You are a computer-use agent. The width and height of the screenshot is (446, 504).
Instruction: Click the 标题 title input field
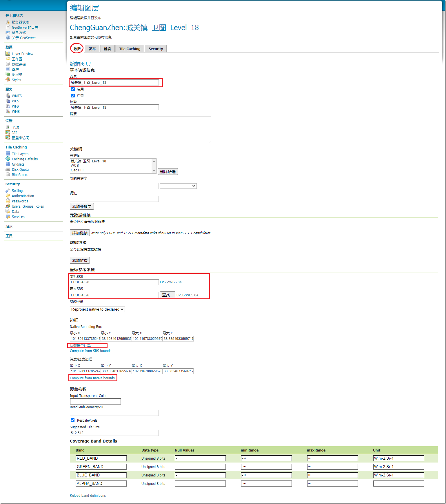click(114, 108)
